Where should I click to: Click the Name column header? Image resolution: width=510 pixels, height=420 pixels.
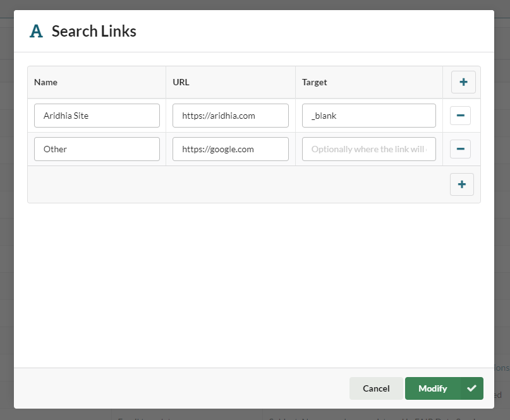46,82
